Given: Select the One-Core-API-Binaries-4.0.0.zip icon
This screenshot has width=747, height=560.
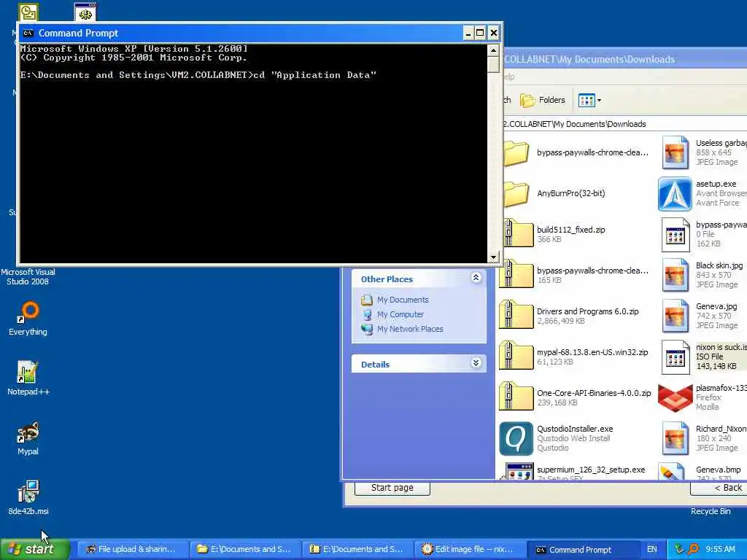Looking at the screenshot, I should tap(516, 397).
